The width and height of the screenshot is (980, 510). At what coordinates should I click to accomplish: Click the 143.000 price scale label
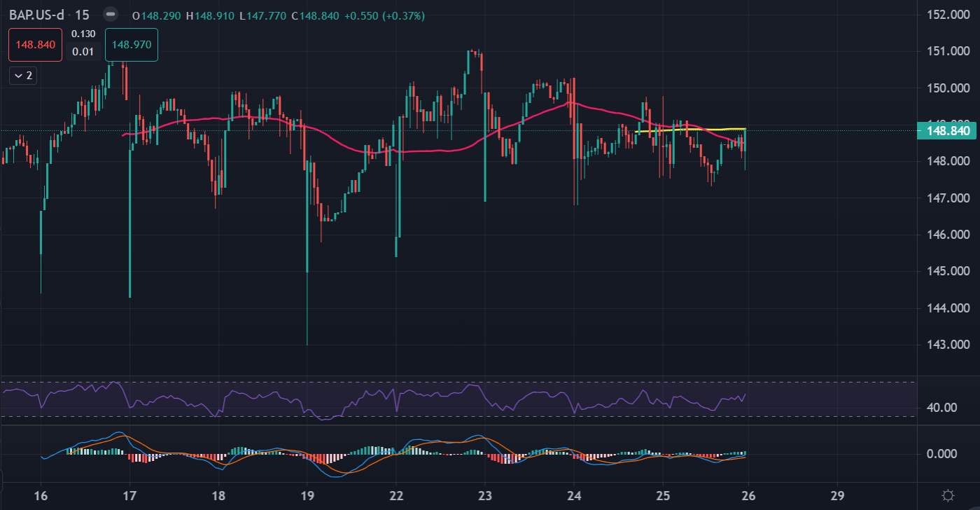click(946, 345)
